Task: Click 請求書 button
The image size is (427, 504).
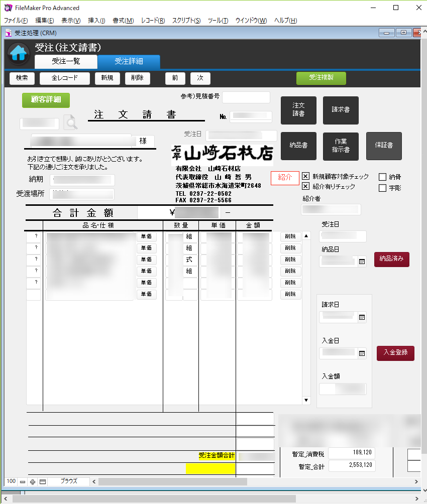Action: [x=341, y=110]
